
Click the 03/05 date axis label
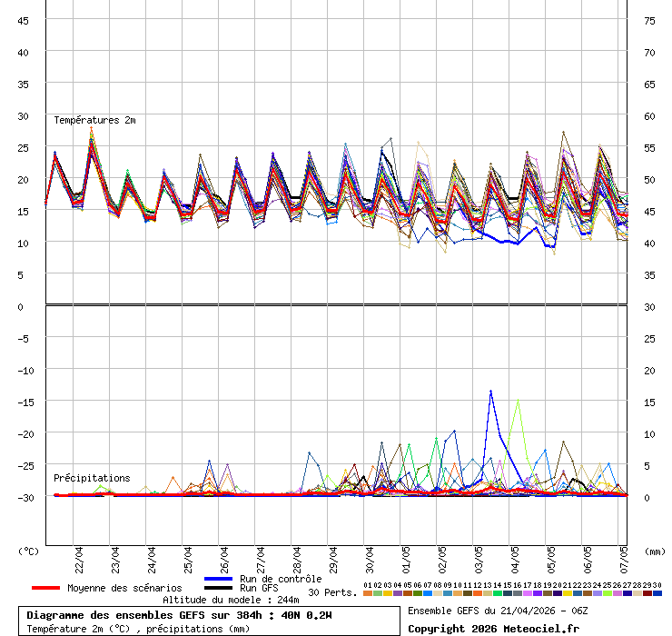point(477,556)
